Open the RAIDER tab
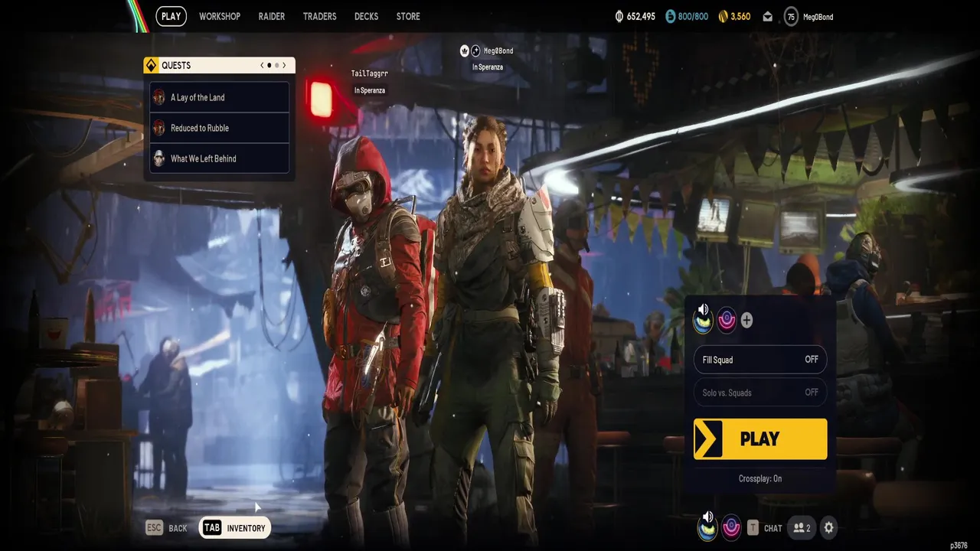The image size is (980, 551). (x=272, y=16)
